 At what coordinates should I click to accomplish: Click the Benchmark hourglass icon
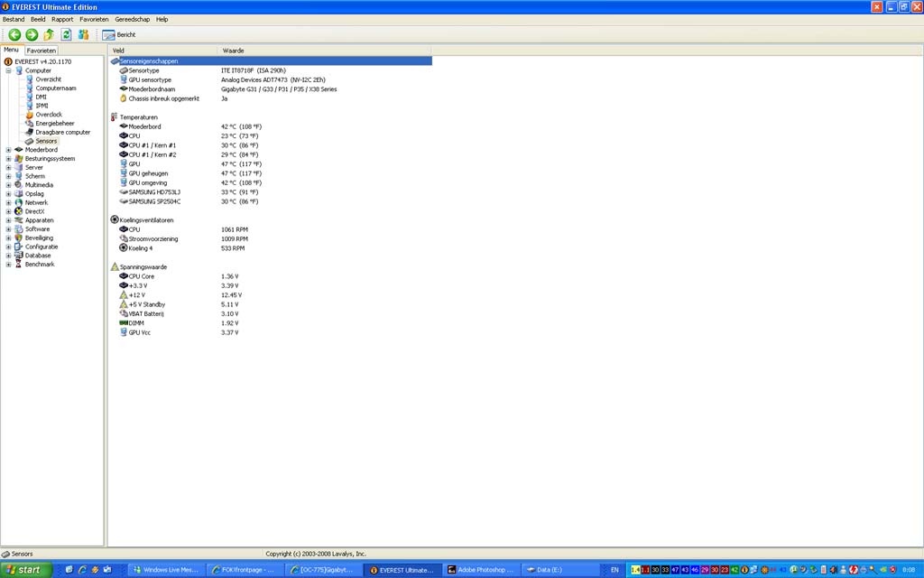(x=19, y=265)
